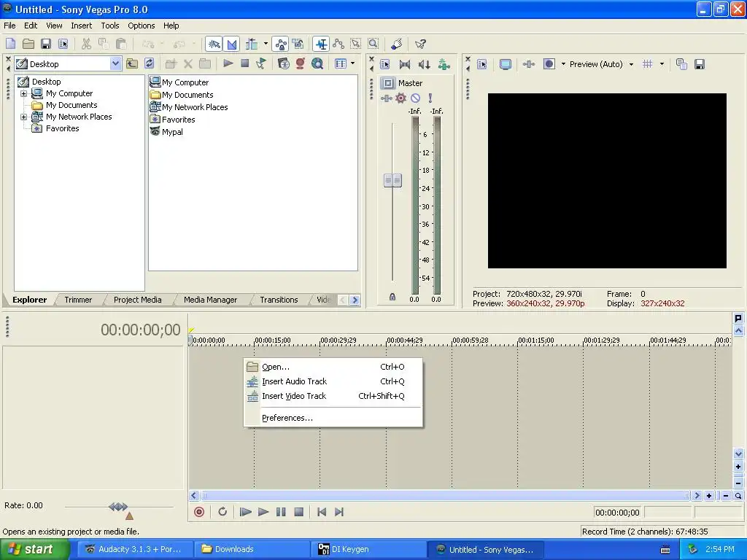Open the Transitions tab
The height and width of the screenshot is (560, 747).
(x=279, y=300)
